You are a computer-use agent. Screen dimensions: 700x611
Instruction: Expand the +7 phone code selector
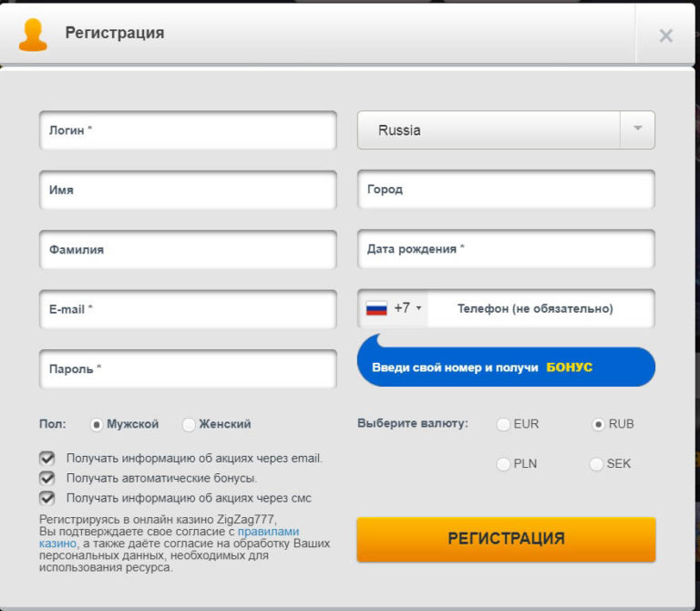(393, 308)
